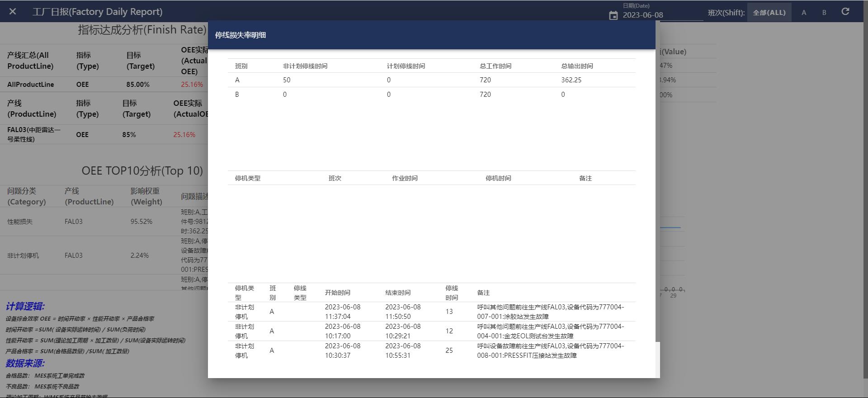Select the 全部(ALL) shift filter

click(769, 13)
